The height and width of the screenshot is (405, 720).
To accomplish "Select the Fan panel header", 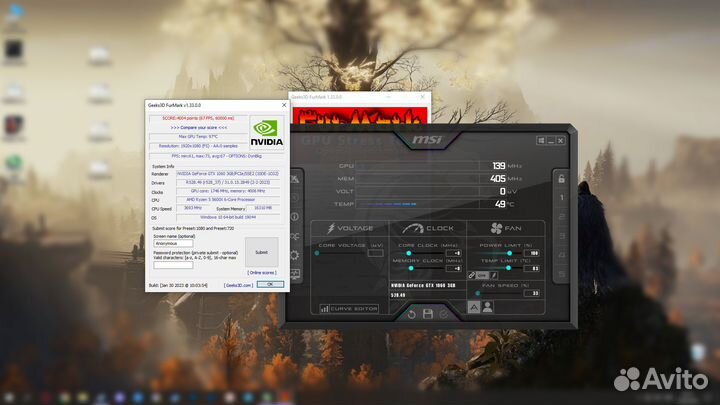I will click(506, 228).
